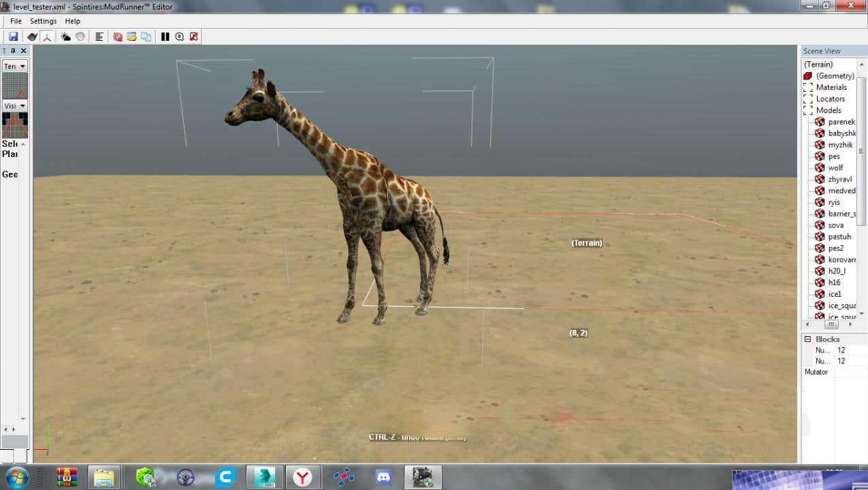Image resolution: width=868 pixels, height=490 pixels.
Task: Open the Terrain dropdown in left panel
Action: (14, 66)
